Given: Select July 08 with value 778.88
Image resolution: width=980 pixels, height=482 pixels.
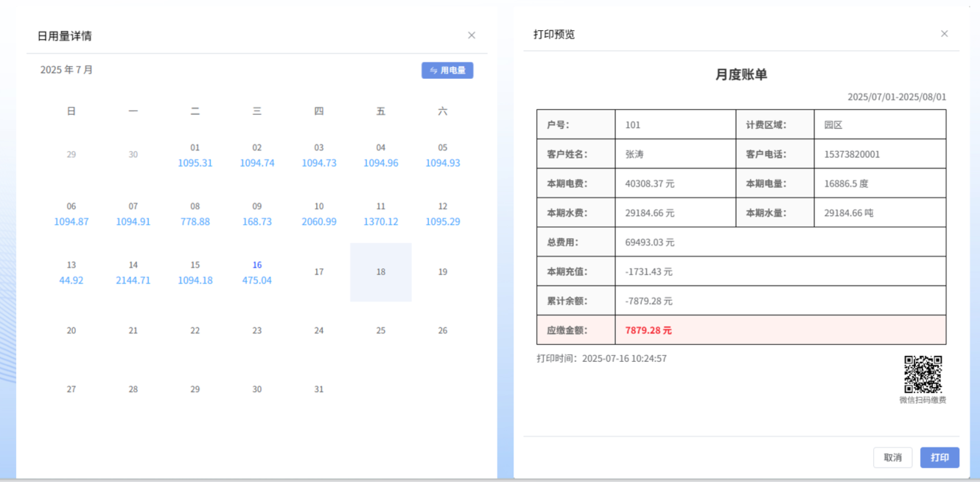Looking at the screenshot, I should pos(195,214).
